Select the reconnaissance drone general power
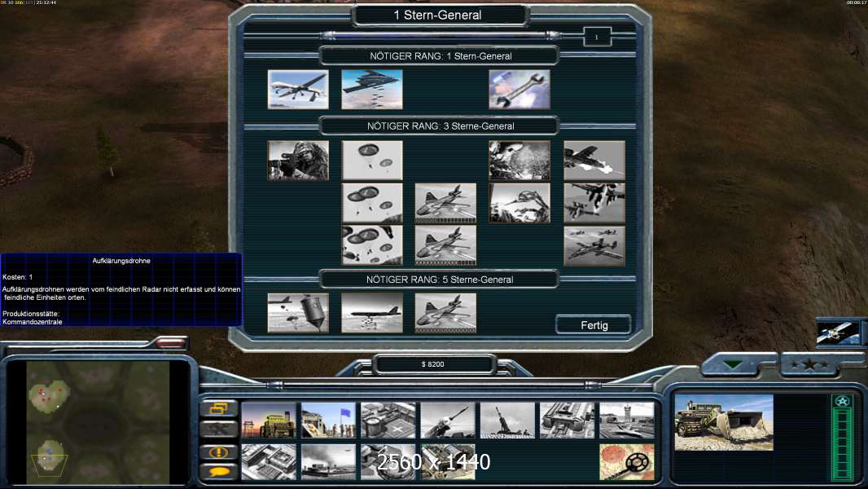Screen dimensions: 868x489 [298, 89]
